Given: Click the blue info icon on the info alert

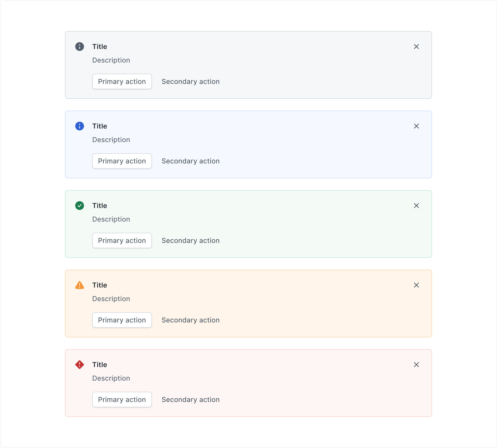Looking at the screenshot, I should point(80,126).
